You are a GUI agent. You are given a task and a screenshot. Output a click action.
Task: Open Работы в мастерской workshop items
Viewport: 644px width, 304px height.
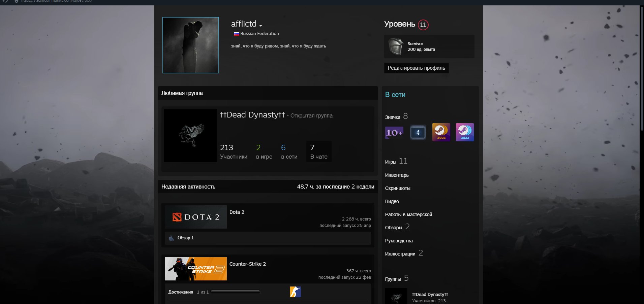pyautogui.click(x=408, y=214)
